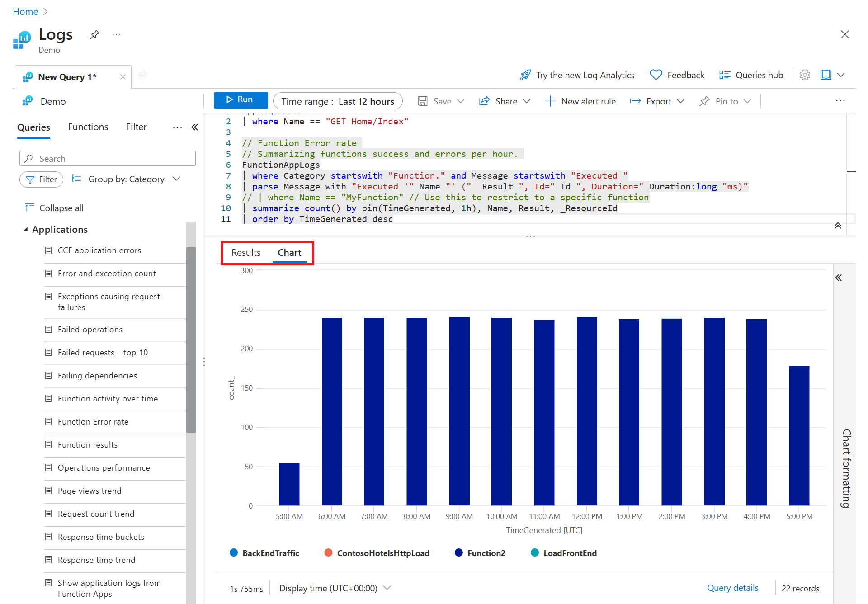This screenshot has height=604, width=868.
Task: Switch to the Functions tab
Action: point(88,127)
